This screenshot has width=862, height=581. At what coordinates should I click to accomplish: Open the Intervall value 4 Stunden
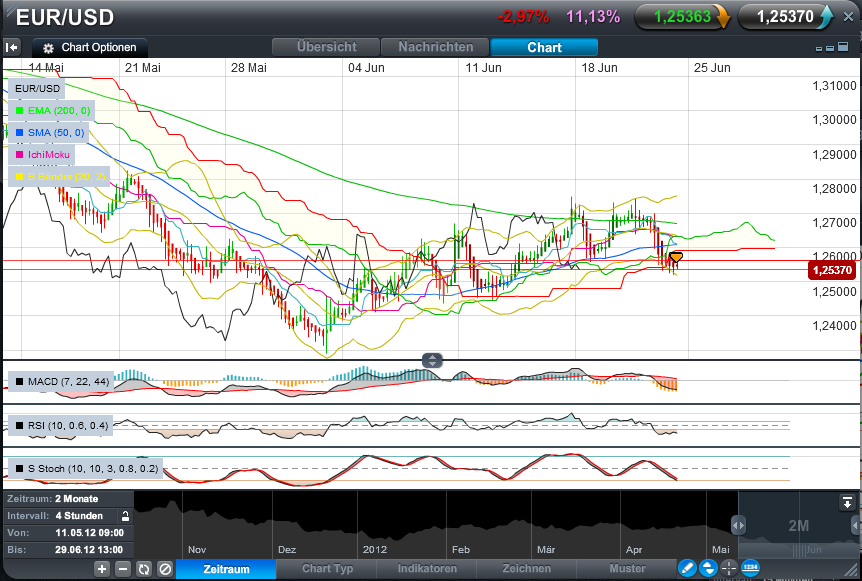(x=79, y=516)
